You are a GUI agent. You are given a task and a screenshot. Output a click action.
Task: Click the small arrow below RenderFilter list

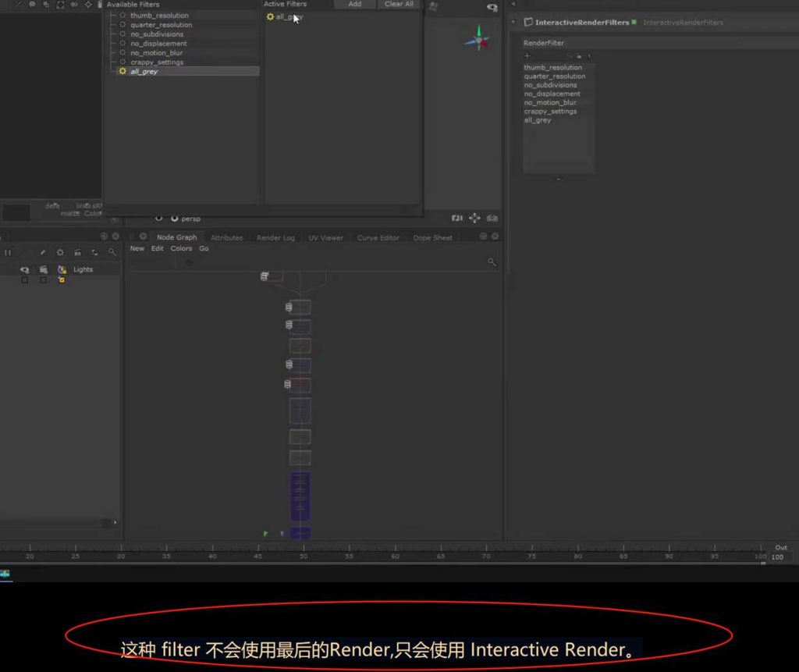558,179
